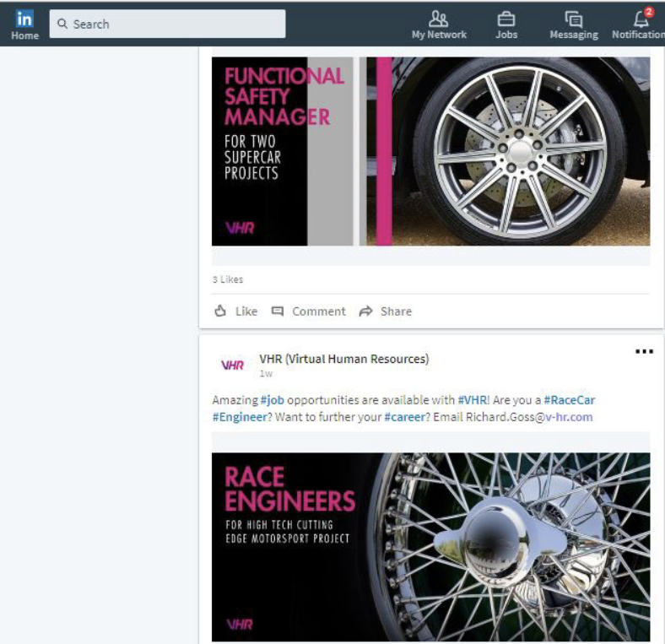This screenshot has width=665, height=644.
Task: Click the #career hashtag
Action: pos(404,418)
